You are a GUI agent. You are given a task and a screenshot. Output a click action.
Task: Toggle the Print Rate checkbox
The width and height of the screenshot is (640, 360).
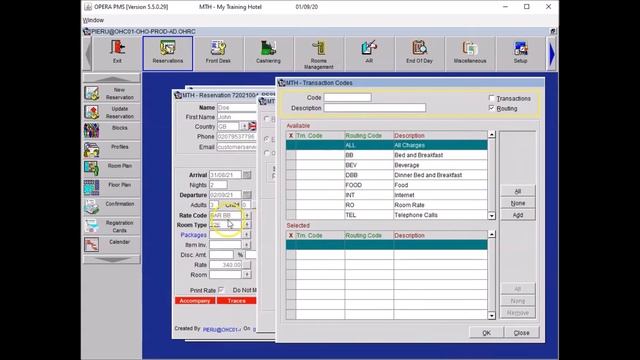(221, 290)
